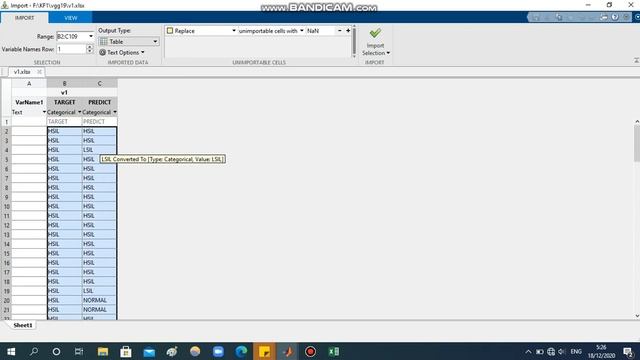Select row 2 header

[x=6, y=131]
